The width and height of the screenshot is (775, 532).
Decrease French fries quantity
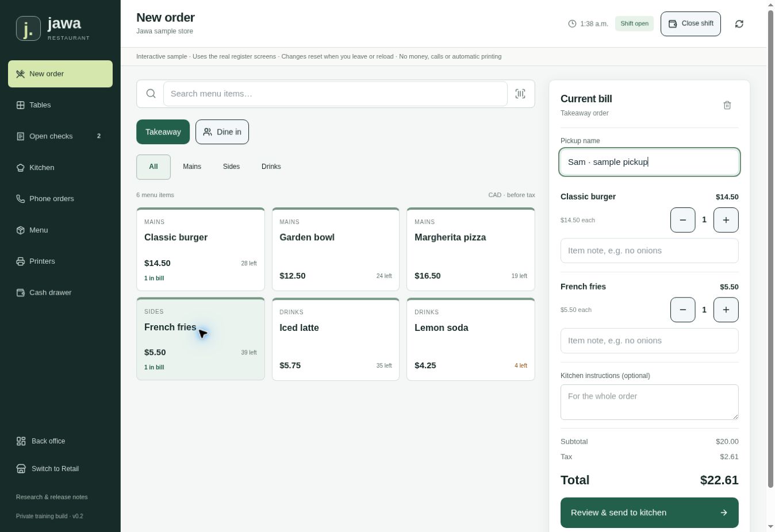[x=683, y=310]
